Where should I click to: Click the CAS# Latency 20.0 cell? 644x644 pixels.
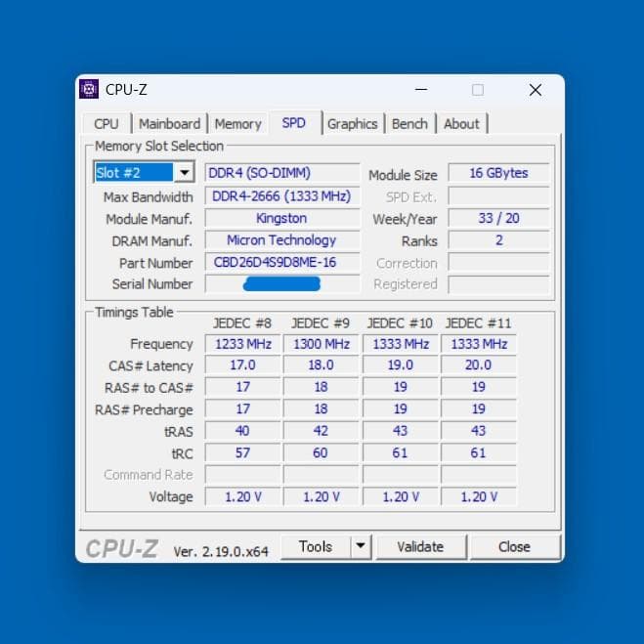[479, 365]
